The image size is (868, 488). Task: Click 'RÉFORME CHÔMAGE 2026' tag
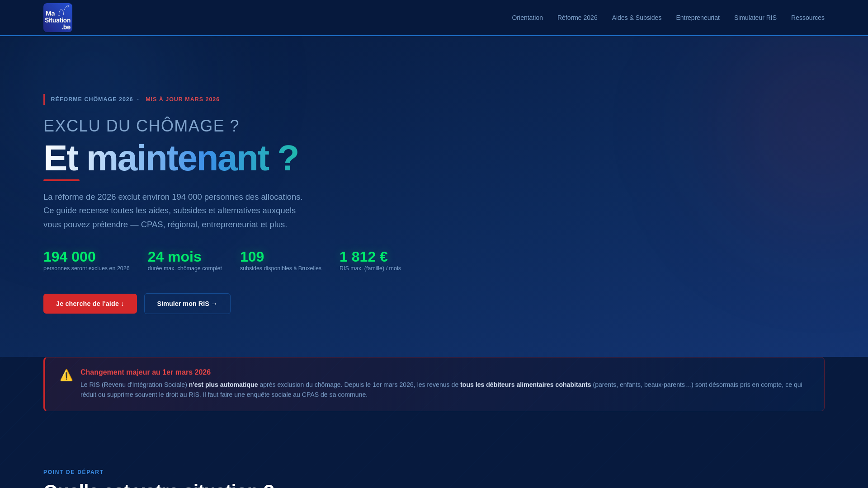(x=92, y=99)
